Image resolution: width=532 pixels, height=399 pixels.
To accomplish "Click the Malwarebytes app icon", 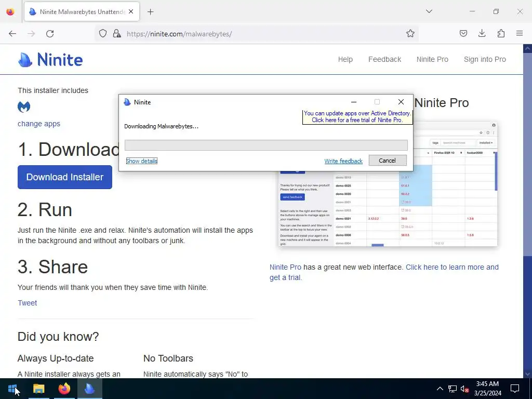I will tap(24, 107).
